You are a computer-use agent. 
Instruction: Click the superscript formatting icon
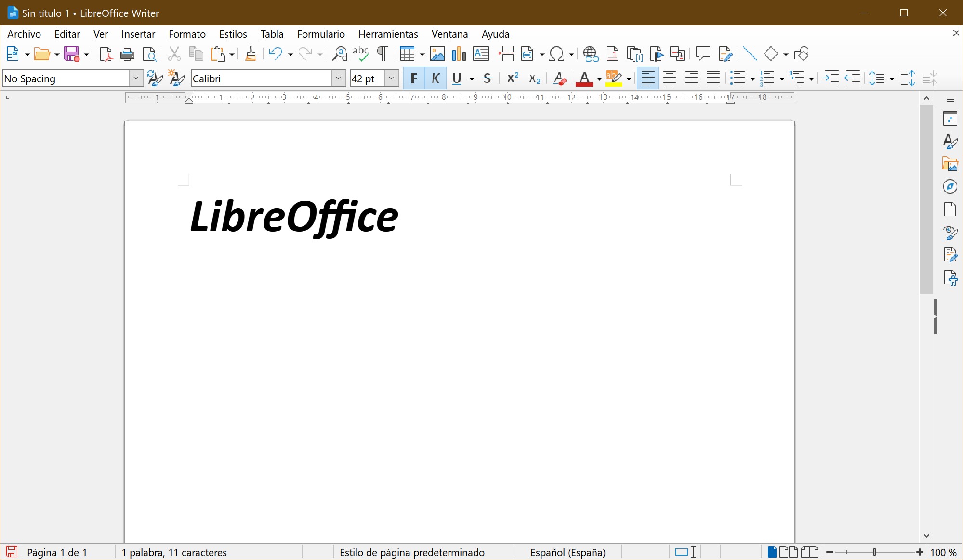coord(511,78)
